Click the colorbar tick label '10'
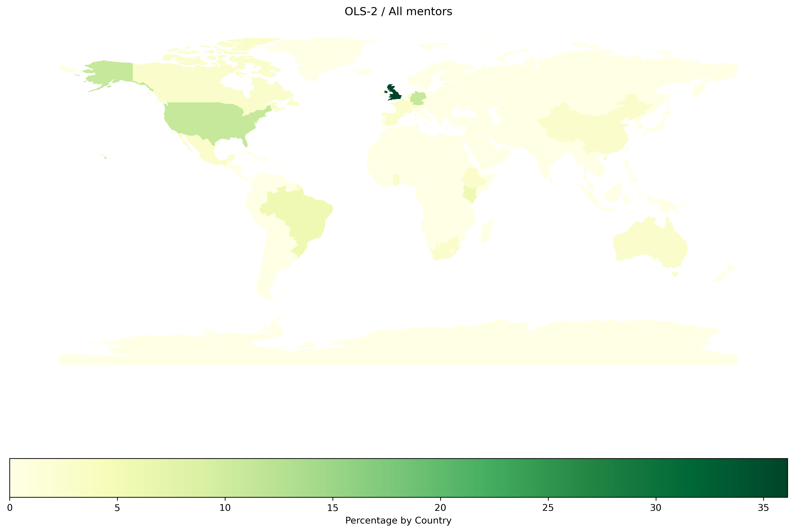 click(225, 508)
